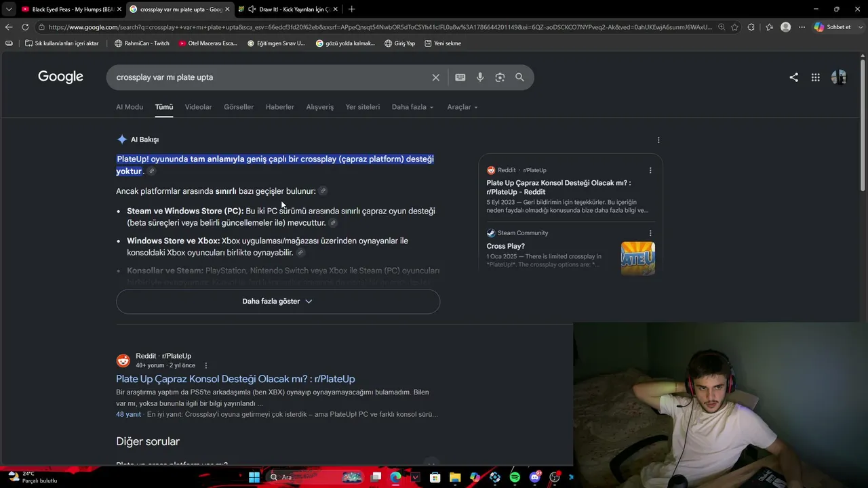
Task: Open the on-screen keyboard input tool
Action: (460, 77)
